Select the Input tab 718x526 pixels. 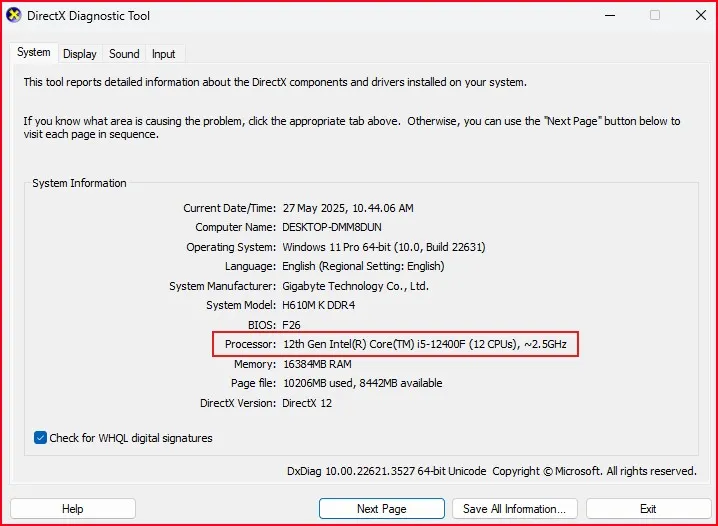pos(163,54)
